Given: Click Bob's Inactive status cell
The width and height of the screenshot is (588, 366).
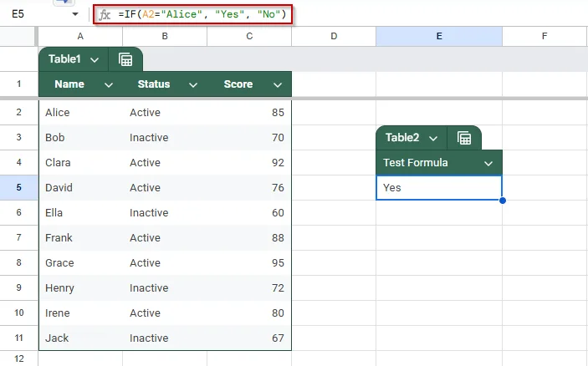Looking at the screenshot, I should coord(165,138).
